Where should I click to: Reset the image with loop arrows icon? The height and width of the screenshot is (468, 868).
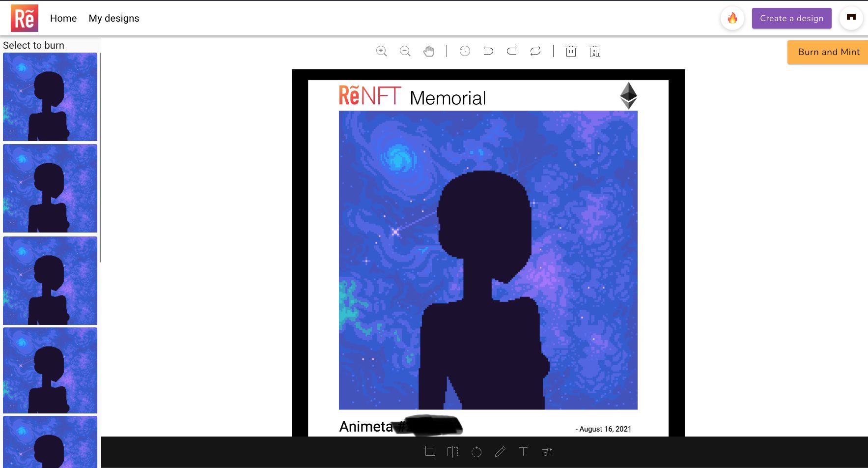tap(535, 51)
